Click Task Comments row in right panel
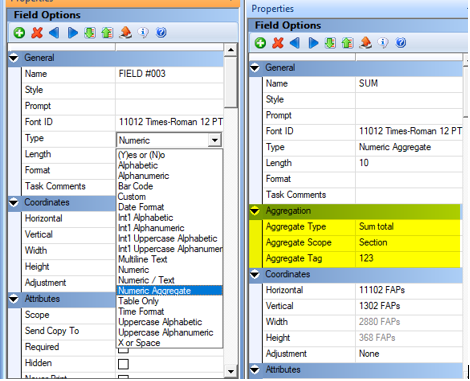The image size is (470, 381). pos(362,195)
